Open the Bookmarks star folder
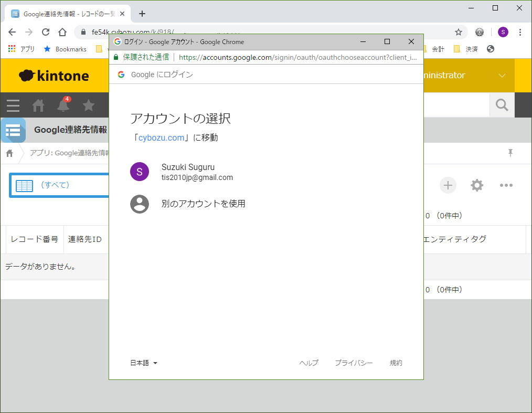The height and width of the screenshot is (413, 532). [x=65, y=49]
